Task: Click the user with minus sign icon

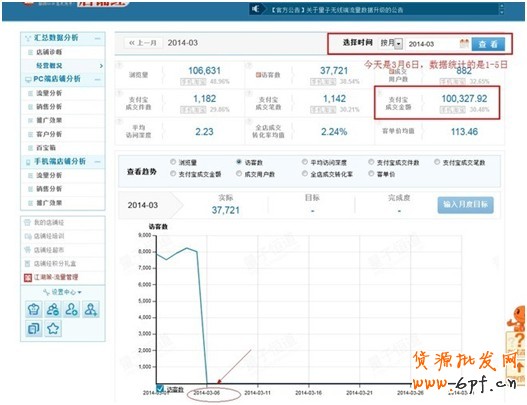Action: click(x=53, y=309)
